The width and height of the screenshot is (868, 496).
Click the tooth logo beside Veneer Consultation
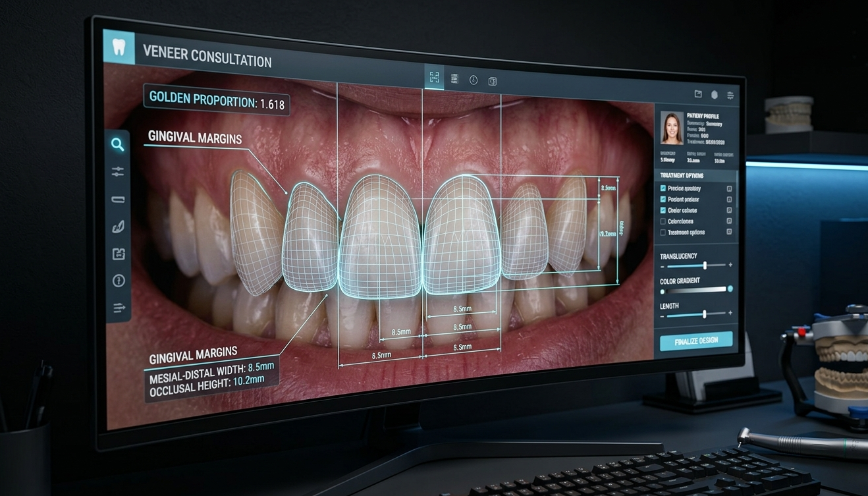pyautogui.click(x=119, y=47)
